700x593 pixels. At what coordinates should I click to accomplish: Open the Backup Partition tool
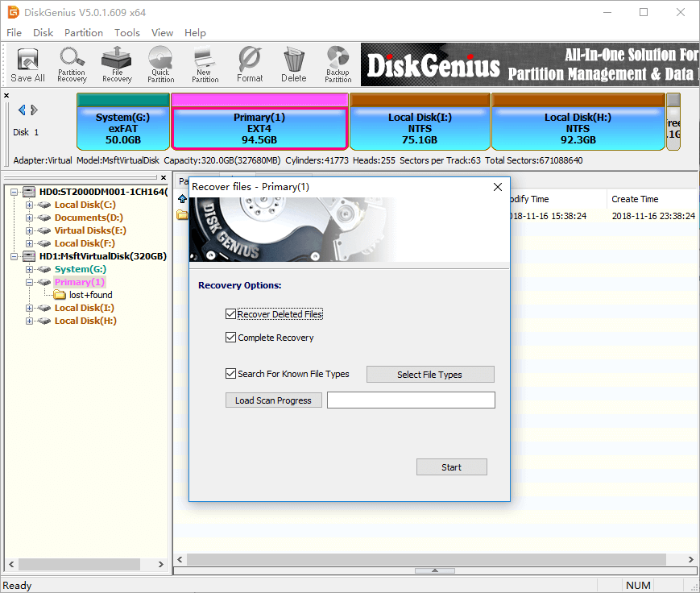338,64
